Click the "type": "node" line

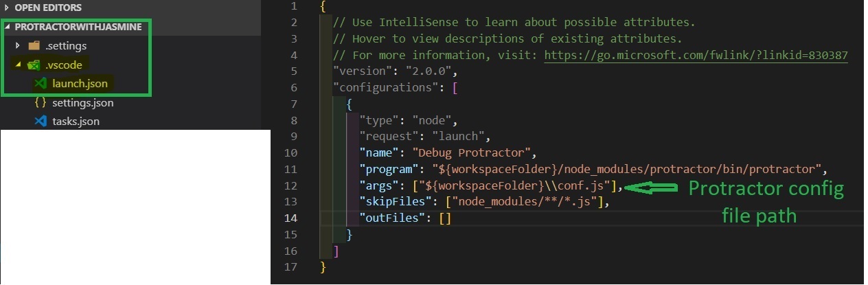(x=408, y=120)
